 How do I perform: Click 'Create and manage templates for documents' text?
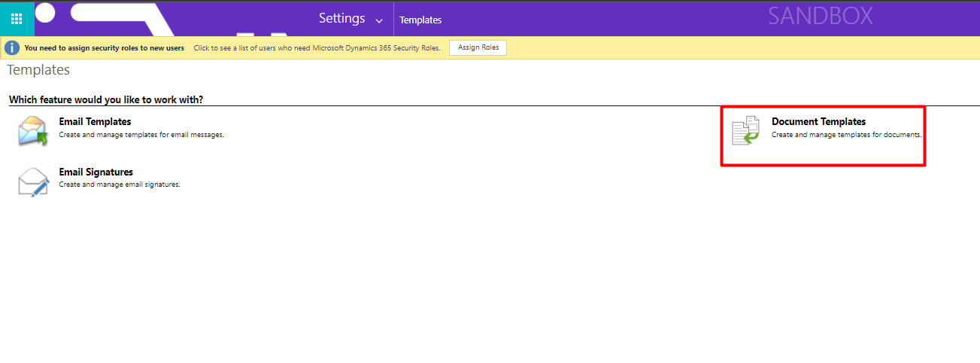[x=847, y=135]
